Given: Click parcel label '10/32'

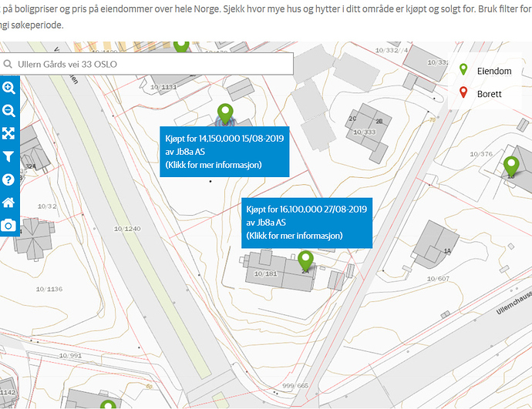Looking at the screenshot, I should (47, 206).
